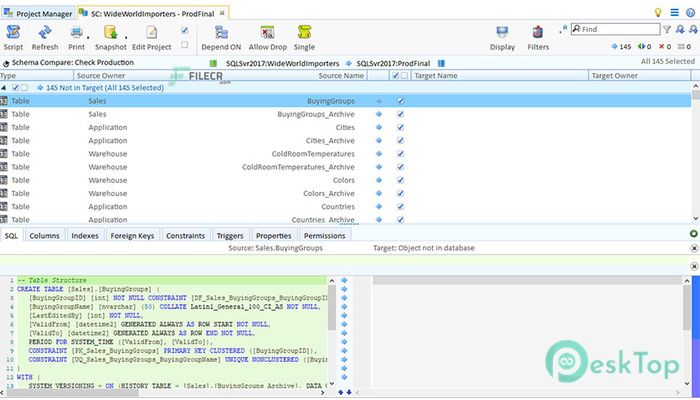
Task: Select the ColdRoomTemperatures_Archive row
Action: [346, 167]
